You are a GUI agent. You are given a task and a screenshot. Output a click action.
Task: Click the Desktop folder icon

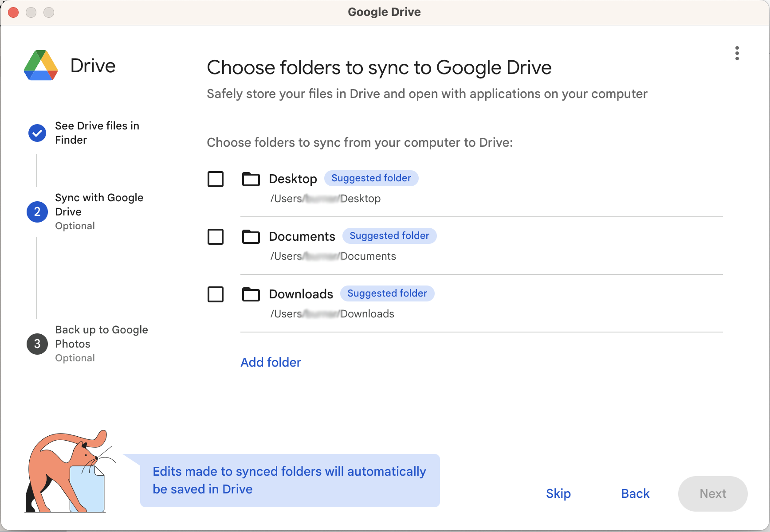[251, 179]
